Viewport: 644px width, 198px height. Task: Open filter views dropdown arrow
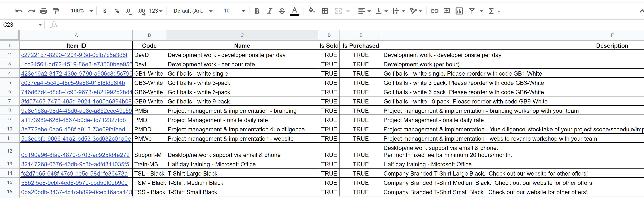(x=482, y=11)
